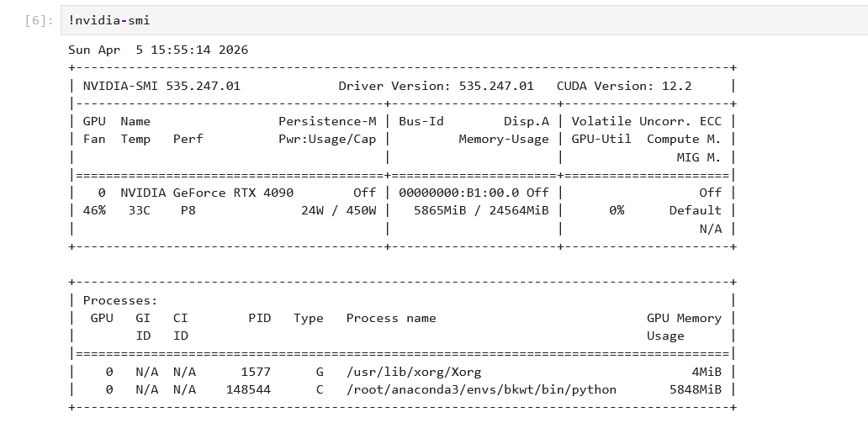Click the GPU Memory column header
The width and height of the screenshot is (868, 423).
point(684,319)
